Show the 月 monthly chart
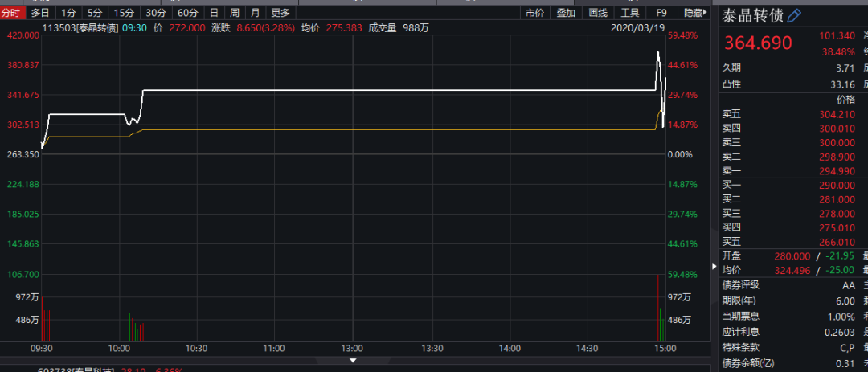Image resolution: width=868 pixels, height=372 pixels. (x=255, y=13)
